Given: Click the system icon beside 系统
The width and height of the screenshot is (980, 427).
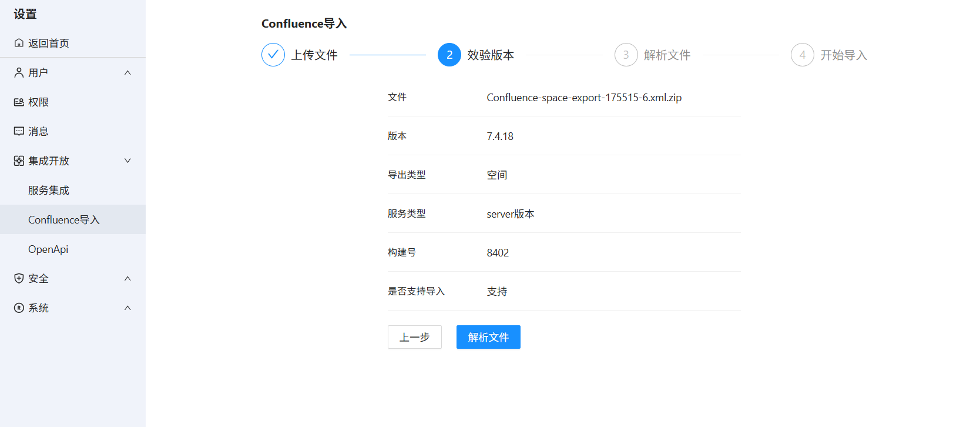Looking at the screenshot, I should point(19,308).
